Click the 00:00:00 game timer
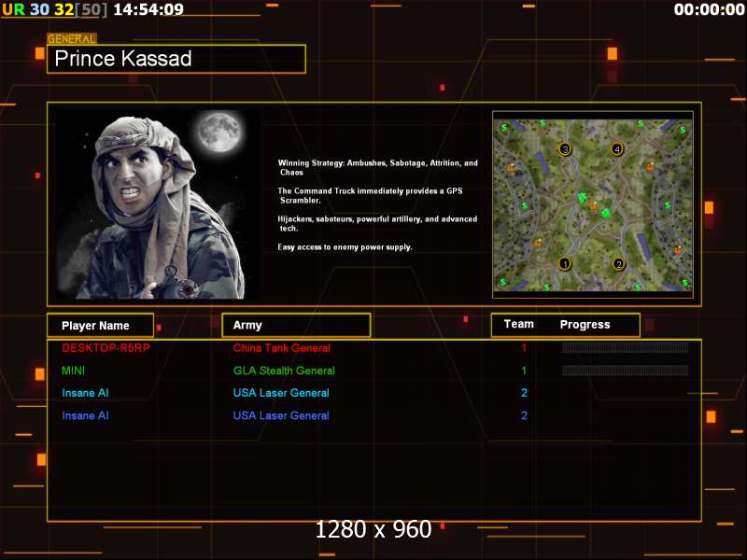This screenshot has height=560, width=747. [x=710, y=9]
